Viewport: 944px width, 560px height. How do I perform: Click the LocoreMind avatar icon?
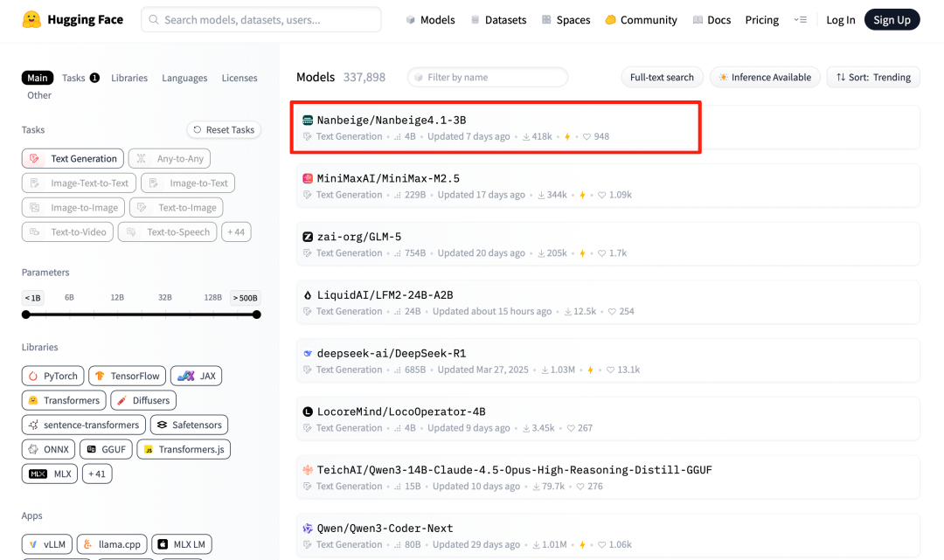pyautogui.click(x=308, y=411)
